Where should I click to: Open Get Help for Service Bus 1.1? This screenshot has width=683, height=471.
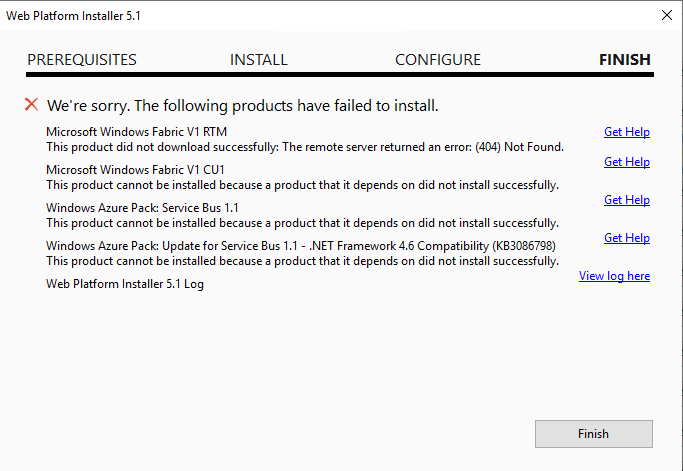(627, 200)
